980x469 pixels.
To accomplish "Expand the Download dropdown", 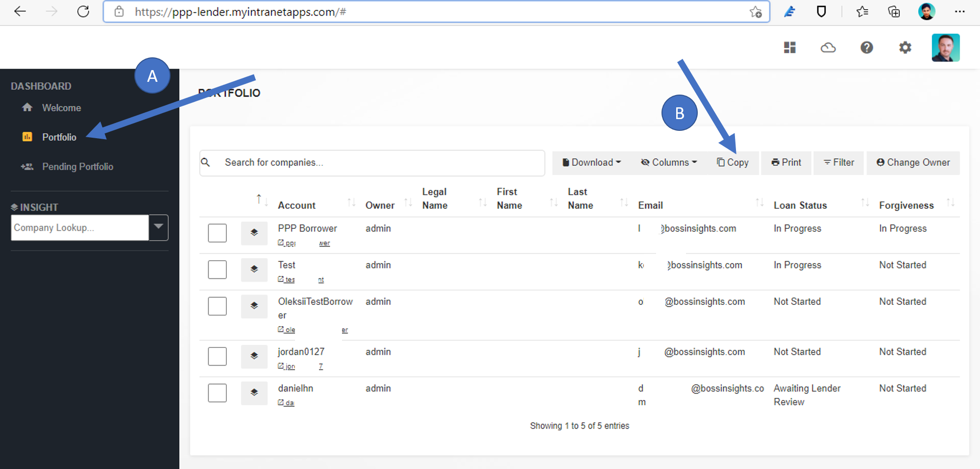I will 591,163.
